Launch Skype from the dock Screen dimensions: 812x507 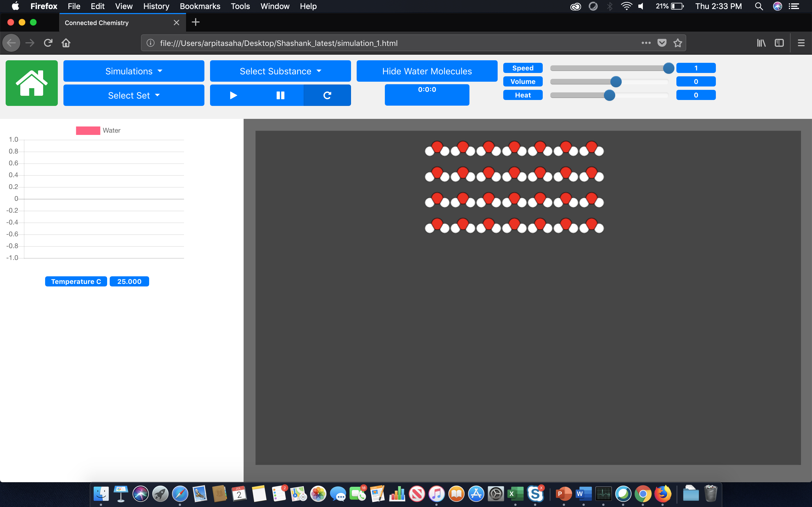(x=536, y=494)
